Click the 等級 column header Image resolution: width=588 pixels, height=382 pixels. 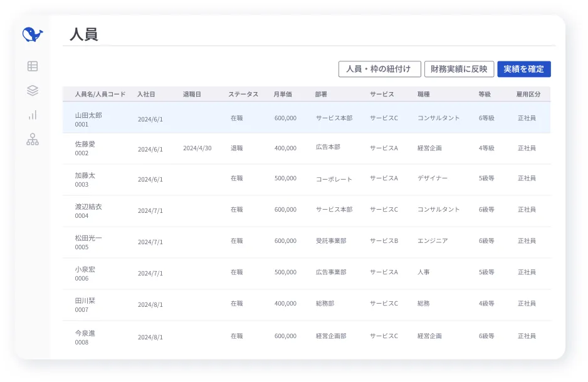click(x=485, y=95)
